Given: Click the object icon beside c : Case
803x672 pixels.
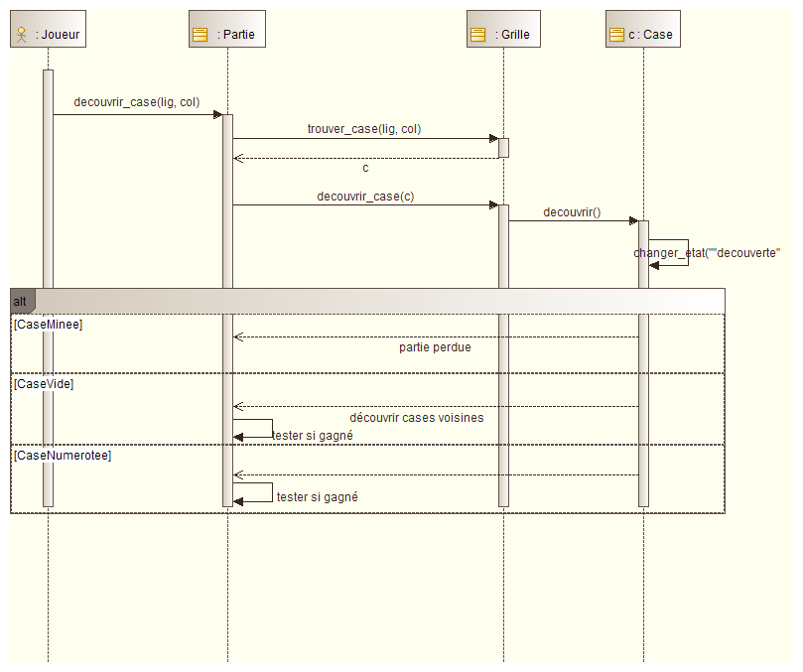Looking at the screenshot, I should pyautogui.click(x=616, y=35).
